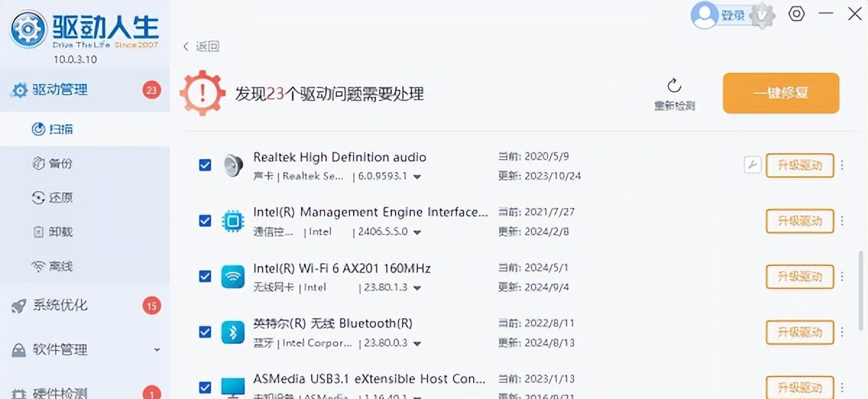Go back with the 返回 link

click(x=200, y=46)
